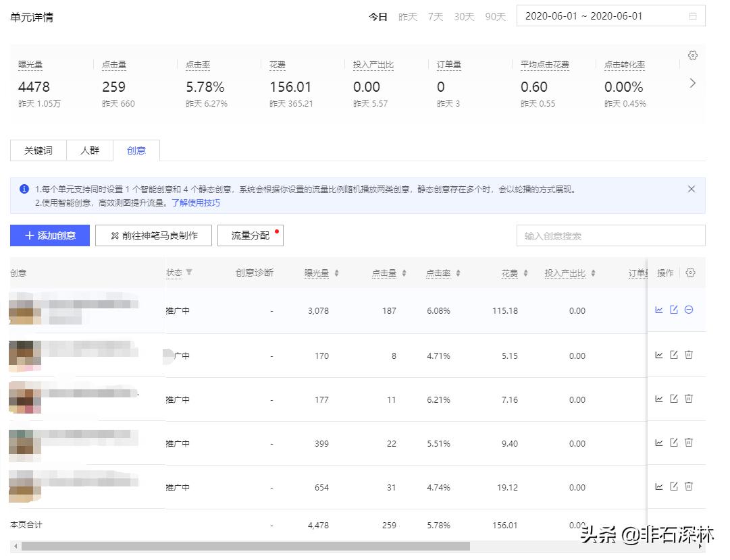Switch to the 关键词 tab
Image resolution: width=730 pixels, height=560 pixels.
(38, 150)
